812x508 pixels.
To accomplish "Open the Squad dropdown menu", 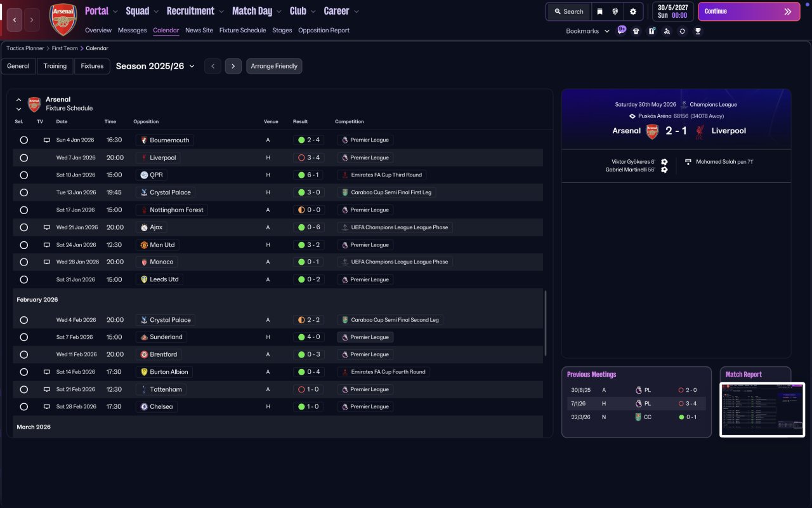I will (143, 11).
